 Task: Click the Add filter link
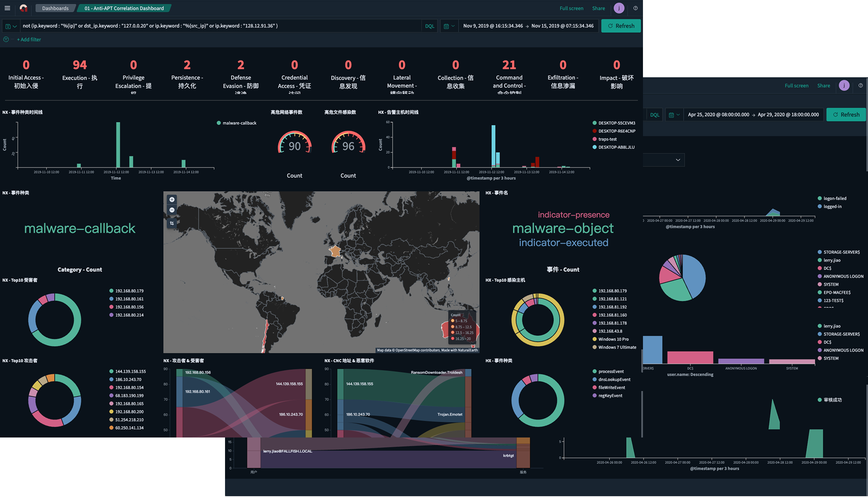pos(29,39)
